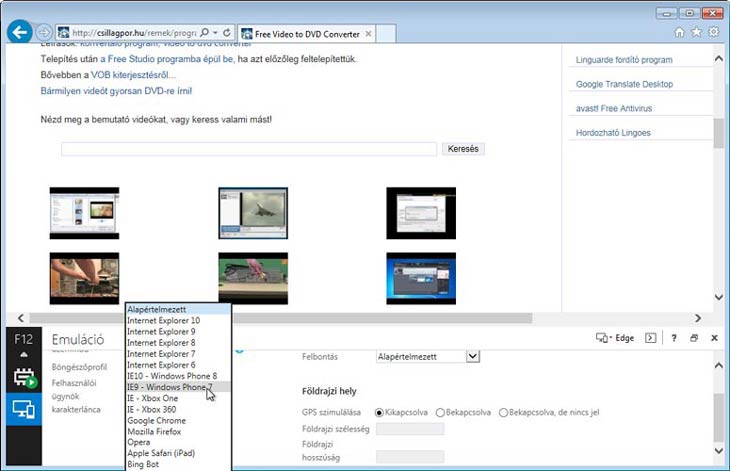Viewport: 730px width, 471px height.
Task: Select Bekapcsolva GPS simulation radio
Action: (x=440, y=412)
